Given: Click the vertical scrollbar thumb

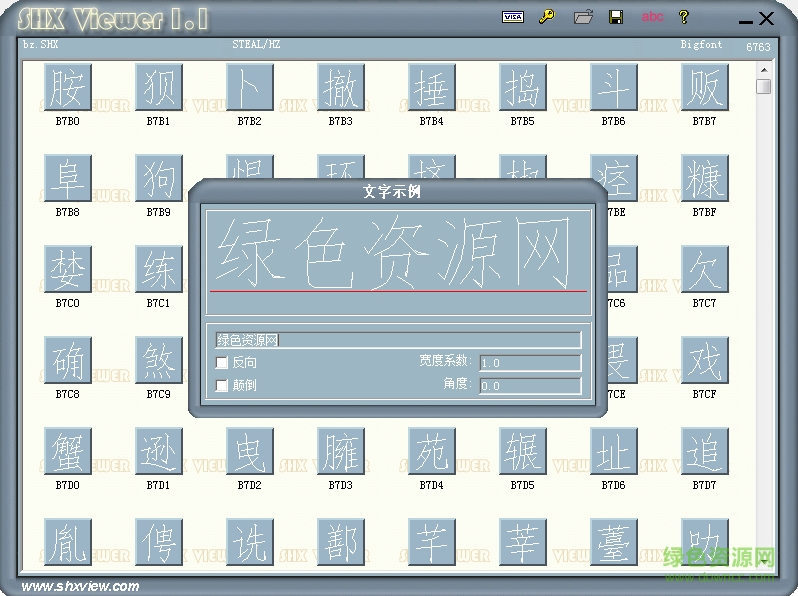Looking at the screenshot, I should pyautogui.click(x=764, y=87).
